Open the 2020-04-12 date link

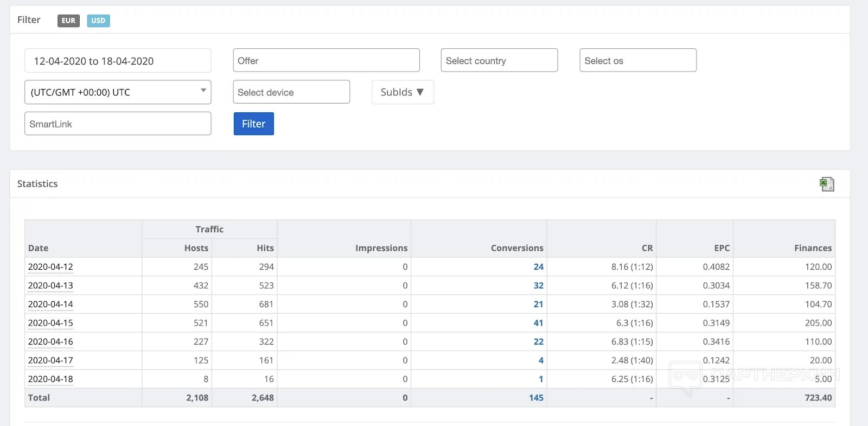click(x=50, y=267)
